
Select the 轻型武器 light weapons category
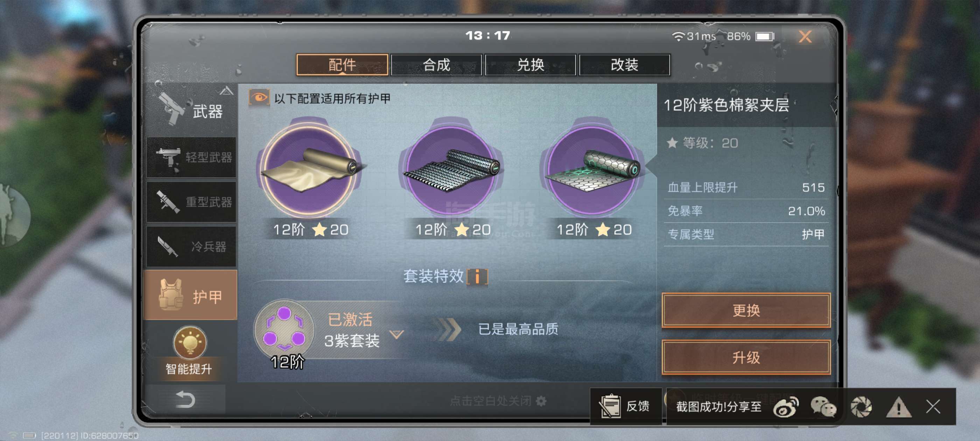(191, 157)
